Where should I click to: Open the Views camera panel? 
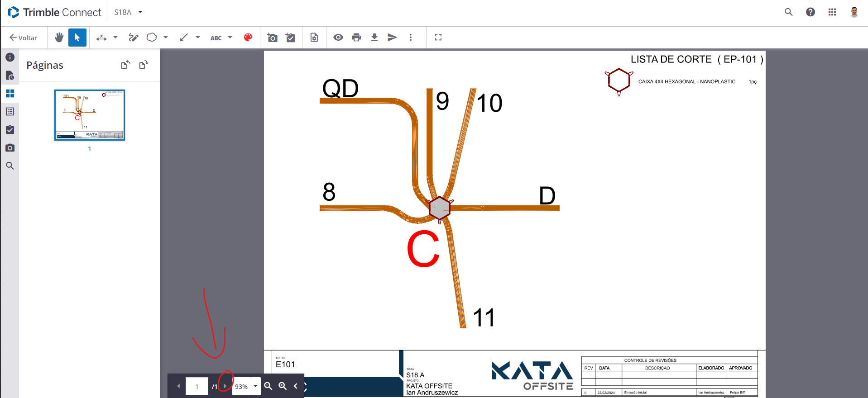10,148
